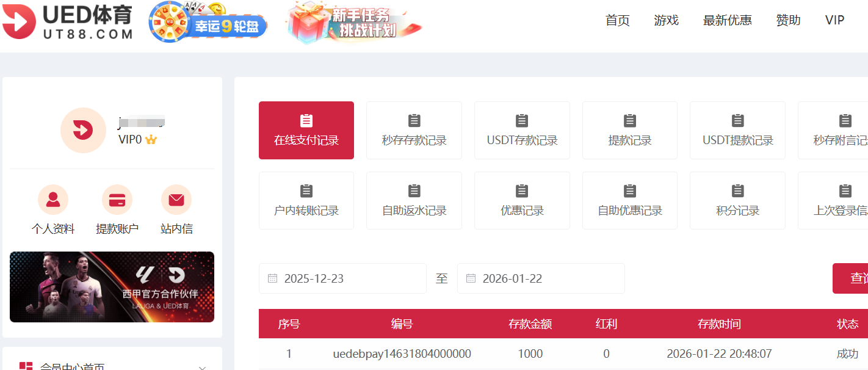Click the red 查询 search button
The width and height of the screenshot is (868, 370).
click(854, 278)
